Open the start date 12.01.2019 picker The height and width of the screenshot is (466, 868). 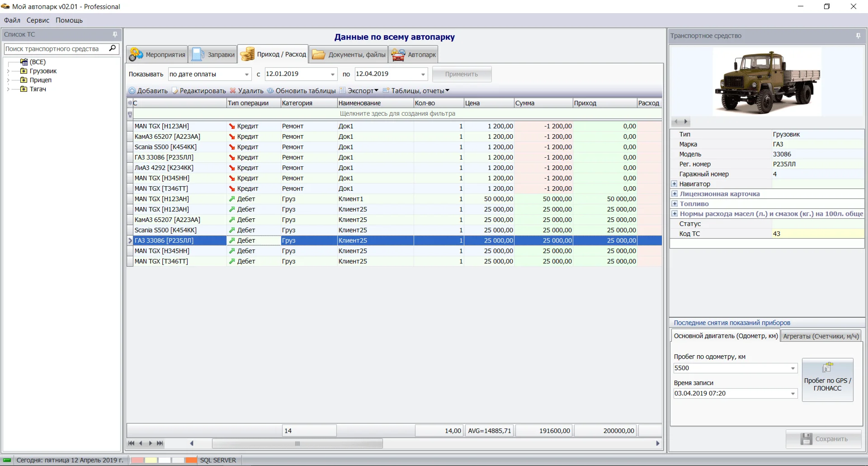coord(333,74)
